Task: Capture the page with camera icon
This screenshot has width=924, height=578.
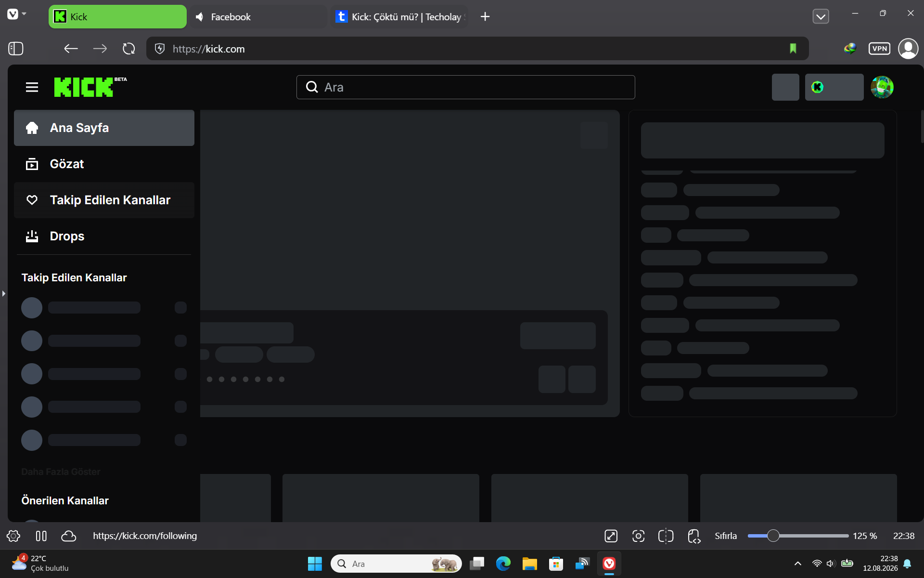Action: (639, 536)
